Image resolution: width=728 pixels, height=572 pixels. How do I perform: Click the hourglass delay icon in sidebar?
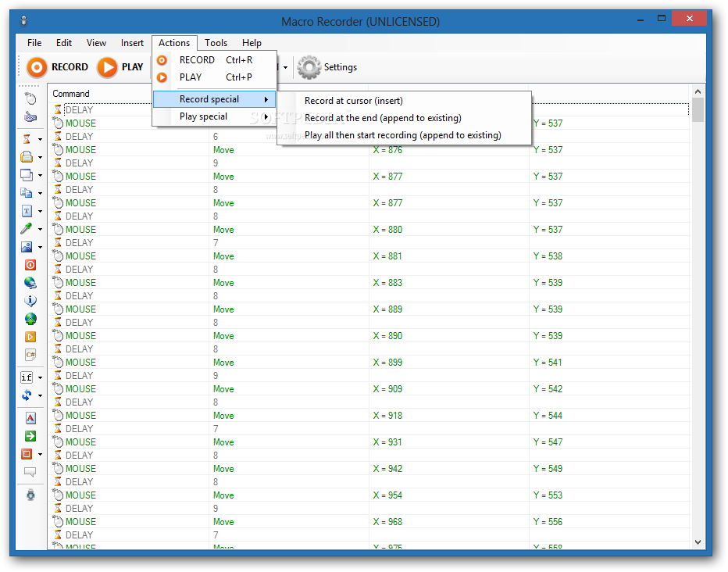[x=27, y=139]
